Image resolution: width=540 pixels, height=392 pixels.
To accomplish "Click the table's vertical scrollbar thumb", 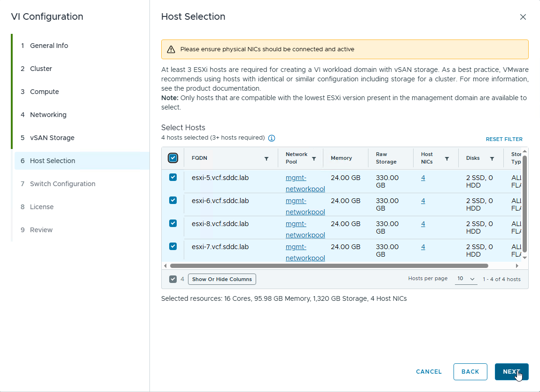I will point(525,204).
